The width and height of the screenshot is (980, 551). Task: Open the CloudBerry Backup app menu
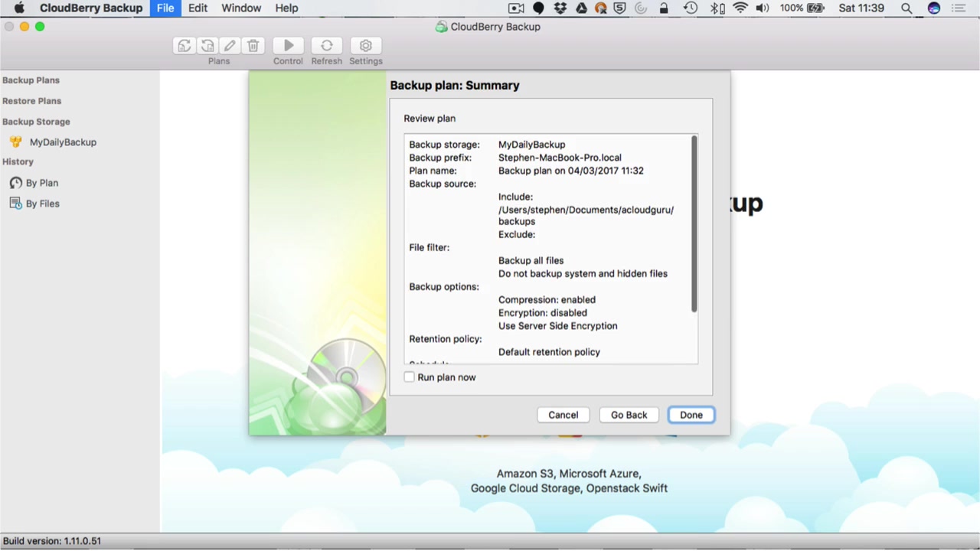(x=91, y=8)
